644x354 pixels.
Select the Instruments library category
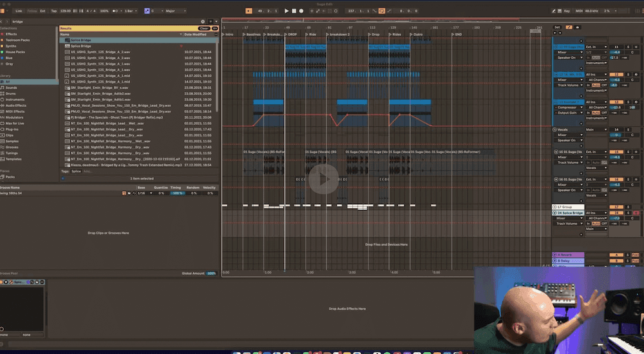pos(15,100)
